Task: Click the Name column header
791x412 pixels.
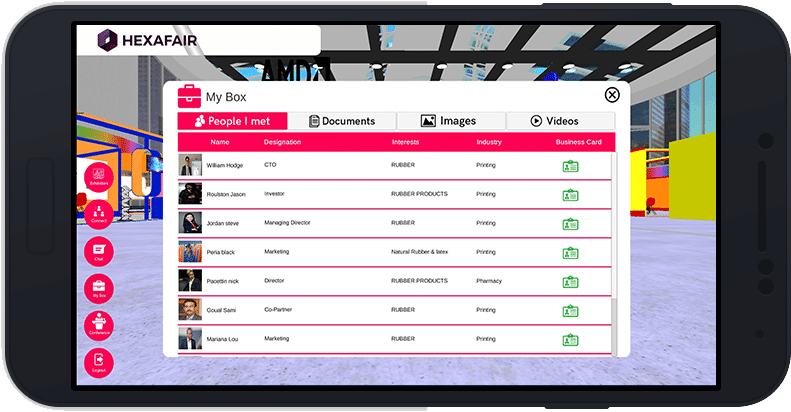Action: tap(220, 142)
